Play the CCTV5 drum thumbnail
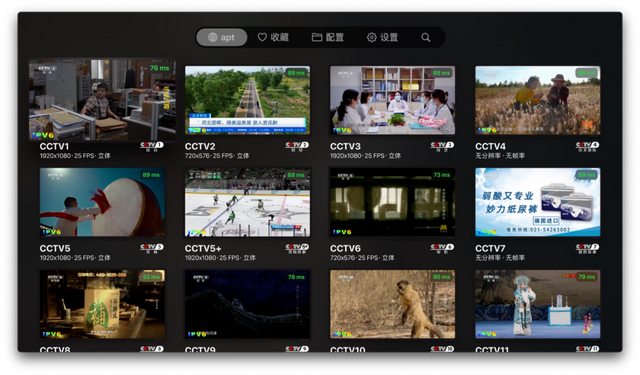The width and height of the screenshot is (640, 375). (x=102, y=202)
